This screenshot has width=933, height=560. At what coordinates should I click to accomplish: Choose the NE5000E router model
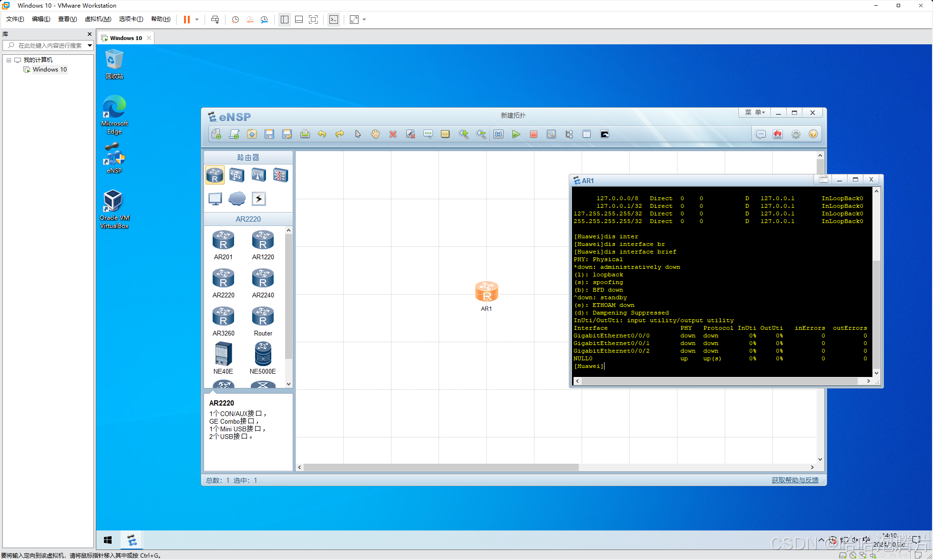(263, 358)
